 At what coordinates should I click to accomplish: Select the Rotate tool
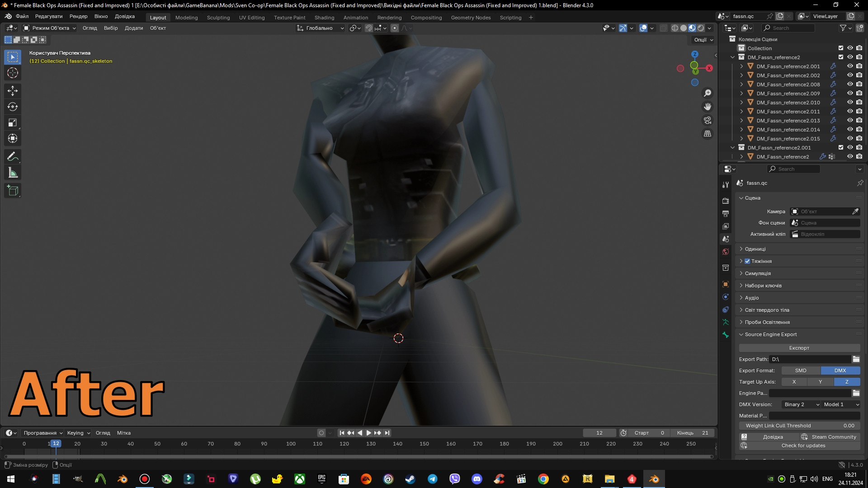[x=13, y=107]
